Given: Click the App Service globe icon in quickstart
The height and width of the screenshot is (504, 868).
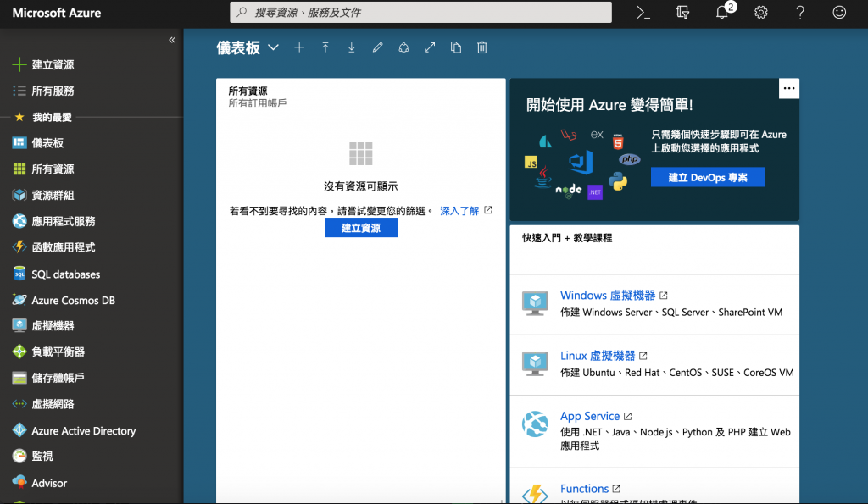Looking at the screenshot, I should (536, 424).
